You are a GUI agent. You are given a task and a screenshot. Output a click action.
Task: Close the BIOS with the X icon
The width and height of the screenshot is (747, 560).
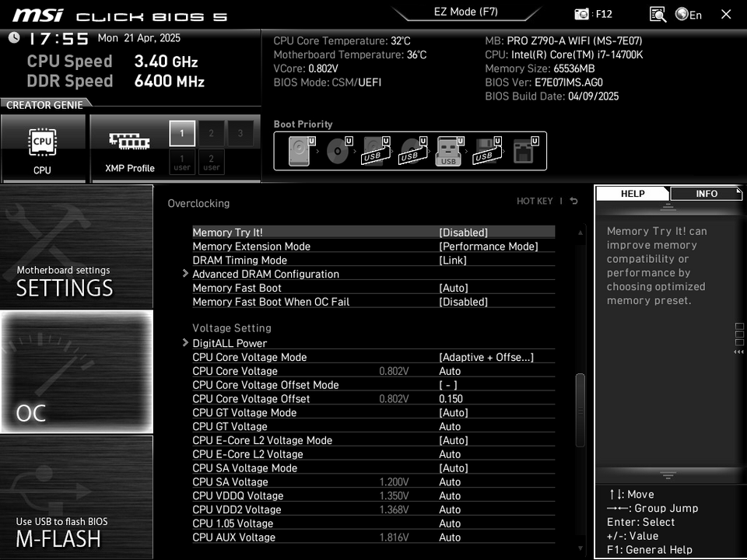[726, 14]
